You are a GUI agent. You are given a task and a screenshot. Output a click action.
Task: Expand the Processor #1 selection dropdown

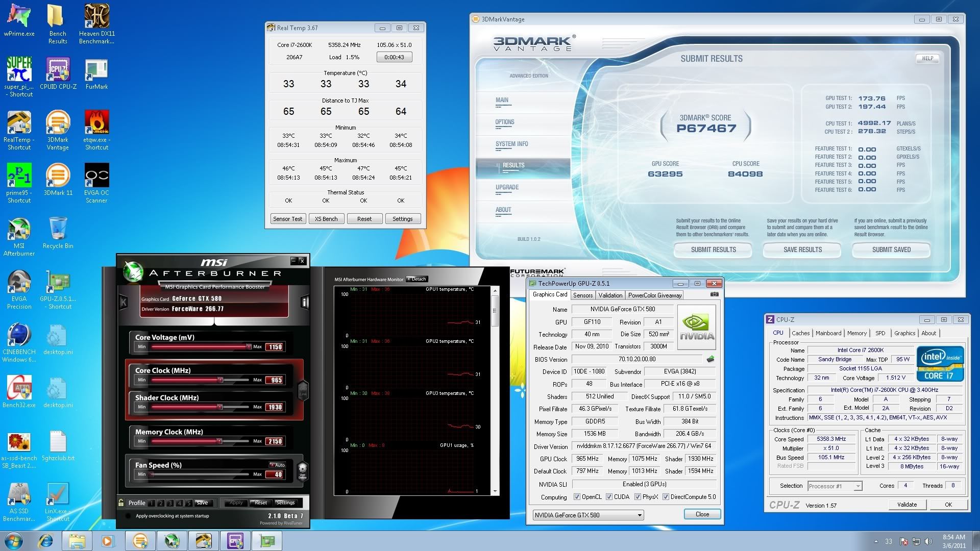point(857,486)
